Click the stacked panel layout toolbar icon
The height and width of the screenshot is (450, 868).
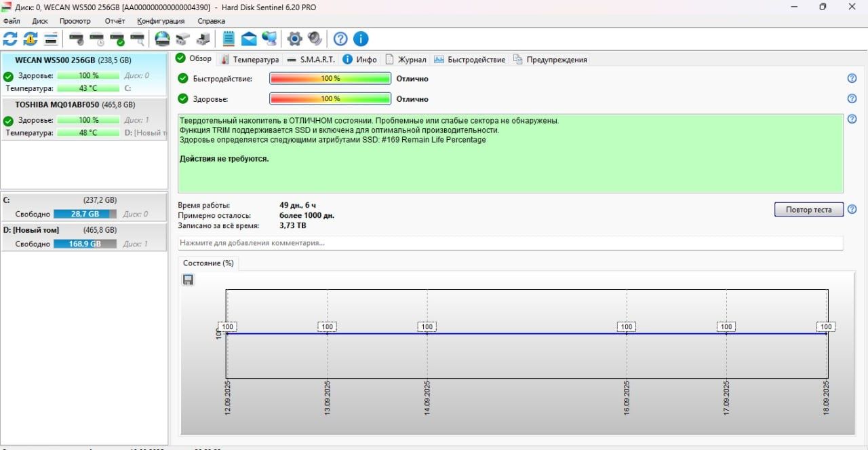coord(51,39)
